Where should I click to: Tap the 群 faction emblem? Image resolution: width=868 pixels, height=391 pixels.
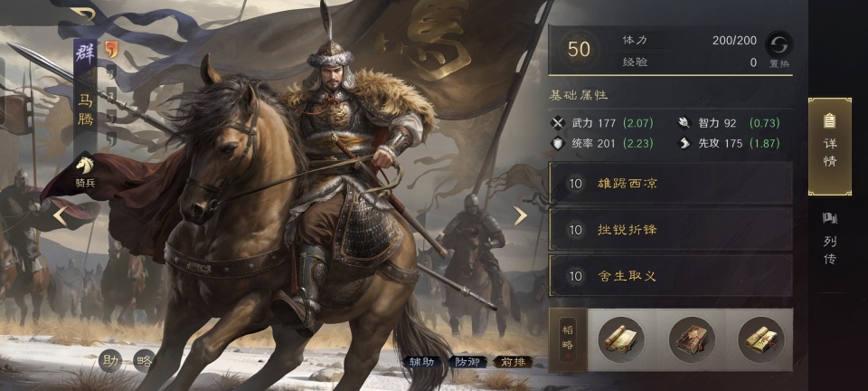click(x=85, y=54)
